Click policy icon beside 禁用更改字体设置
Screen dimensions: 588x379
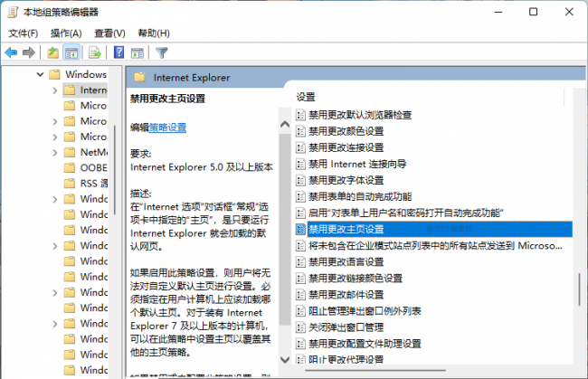point(300,180)
